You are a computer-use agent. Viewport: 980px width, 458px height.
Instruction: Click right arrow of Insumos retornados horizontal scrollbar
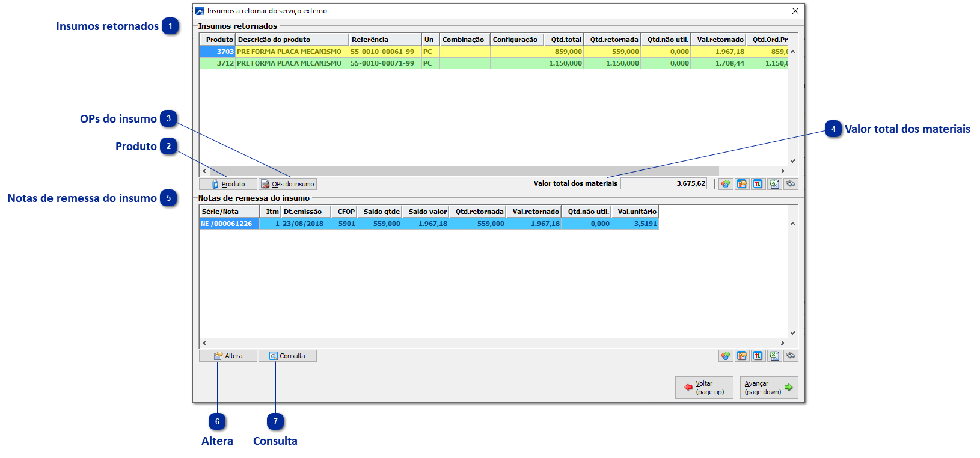(x=783, y=171)
